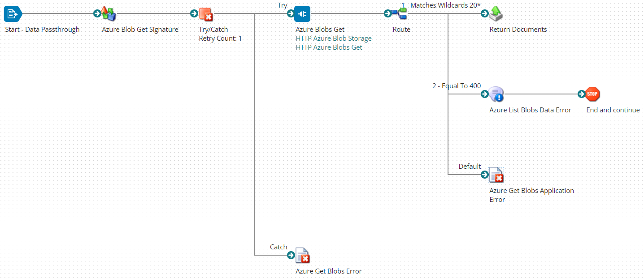Select the Catch branch label
Image resolution: width=644 pixels, height=278 pixels.
(x=278, y=247)
